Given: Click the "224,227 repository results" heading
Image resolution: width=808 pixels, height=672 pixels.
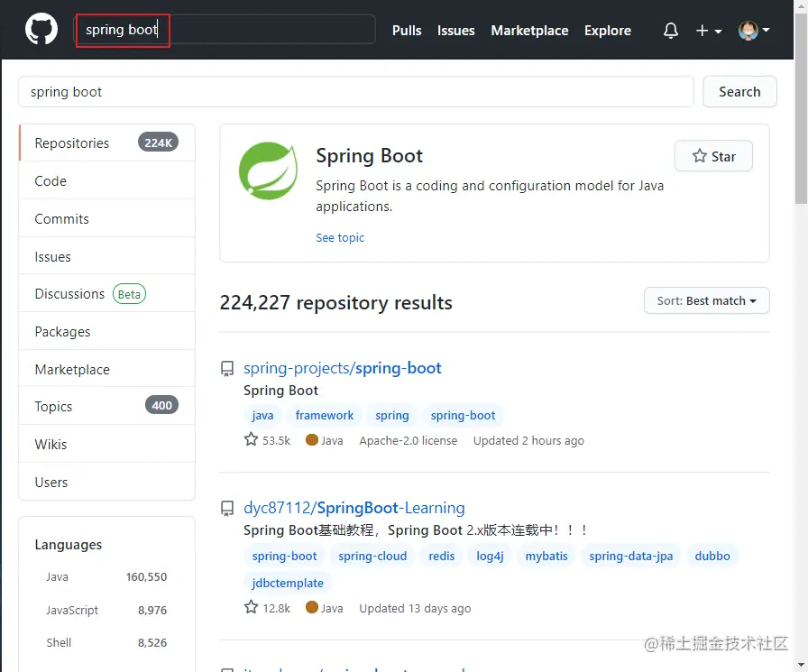Looking at the screenshot, I should [336, 302].
